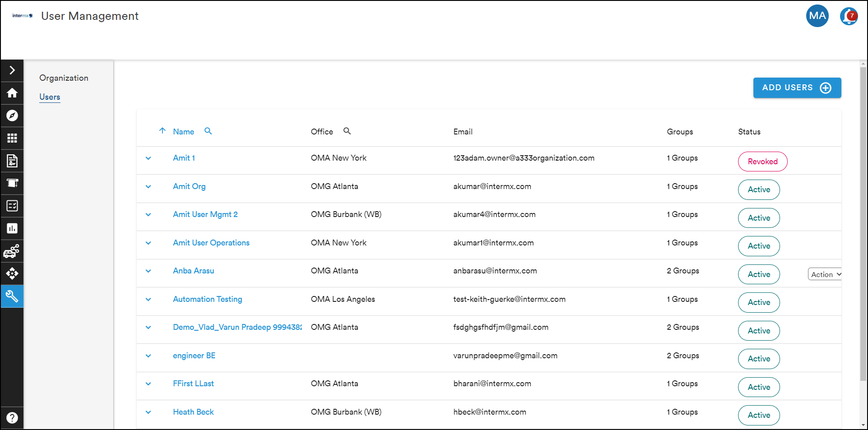Select the wrench settings icon in the sidebar
Viewport: 868px width, 430px height.
(12, 296)
